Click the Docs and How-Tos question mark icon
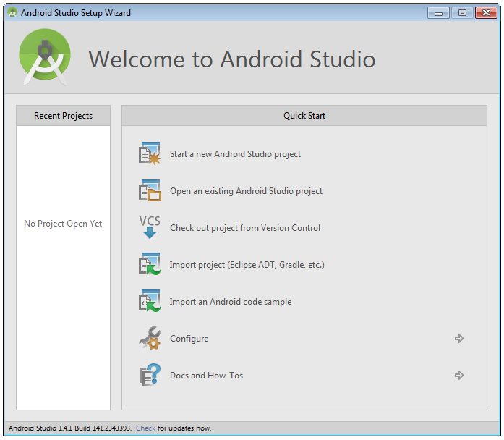This screenshot has height=440, width=504. point(150,375)
